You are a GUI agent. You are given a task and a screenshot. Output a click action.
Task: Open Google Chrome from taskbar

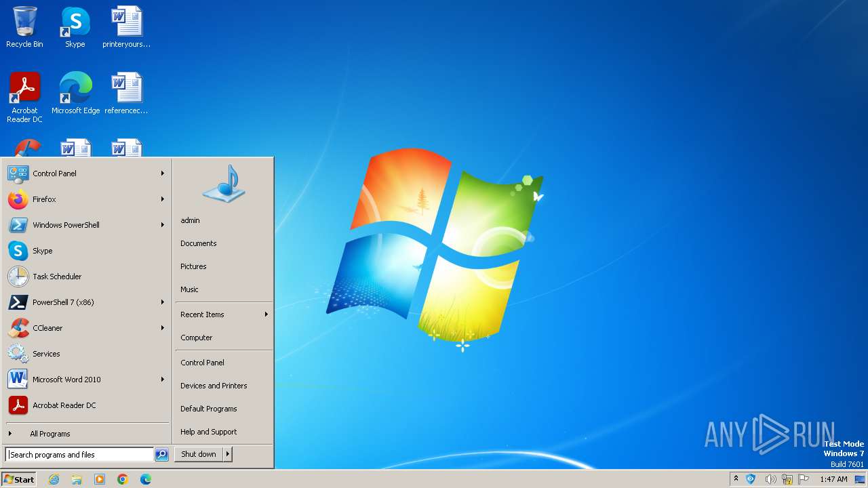[x=123, y=479]
